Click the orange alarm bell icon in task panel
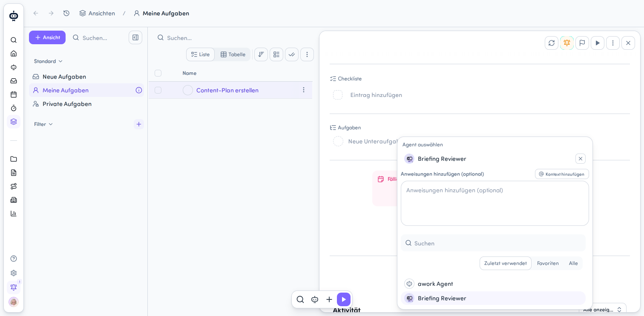 tap(567, 43)
